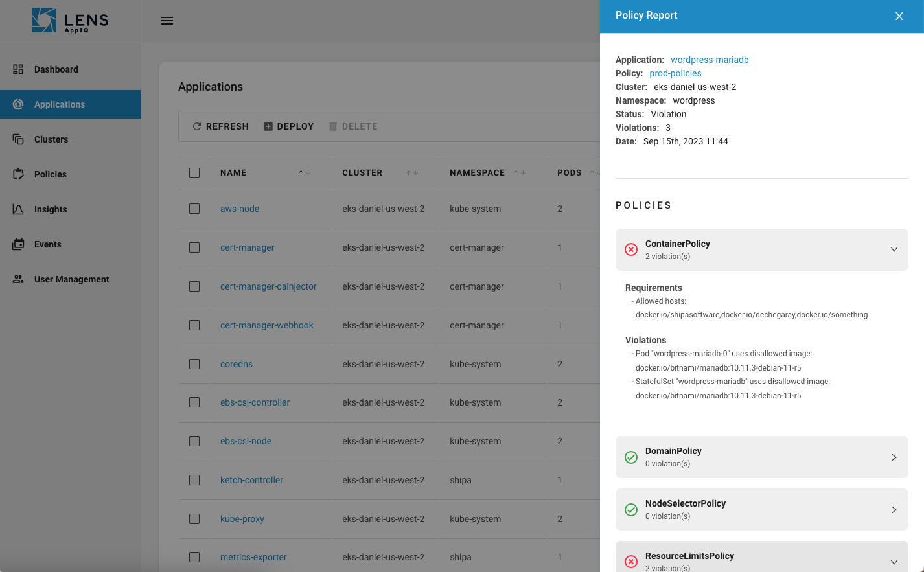Viewport: 924px width, 572px height.
Task: Click the Clusters stacked-squares icon
Action: (x=18, y=139)
